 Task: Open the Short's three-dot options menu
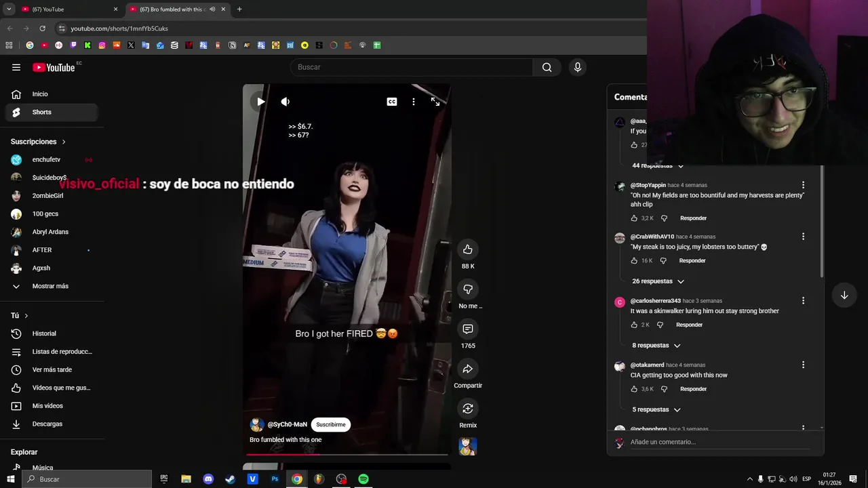point(414,102)
